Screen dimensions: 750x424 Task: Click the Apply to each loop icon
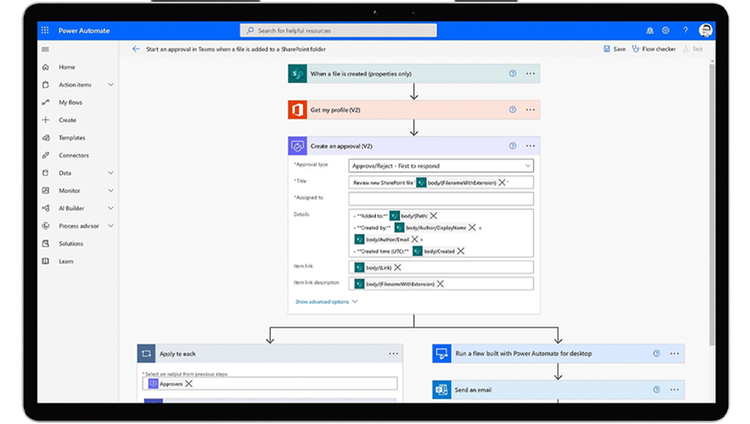(x=146, y=354)
